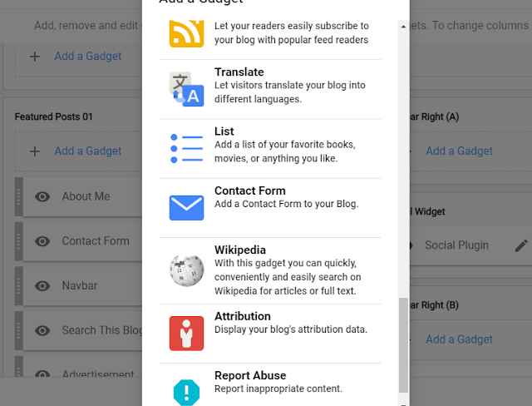Image resolution: width=532 pixels, height=406 pixels.
Task: Select the Navbar gadget label
Action: (80, 286)
